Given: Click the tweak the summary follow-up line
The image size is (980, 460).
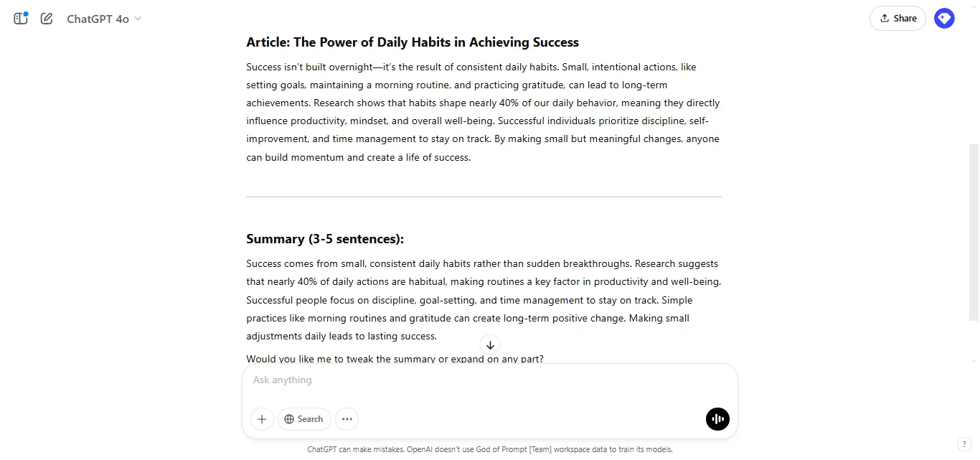Looking at the screenshot, I should pyautogui.click(x=395, y=358).
